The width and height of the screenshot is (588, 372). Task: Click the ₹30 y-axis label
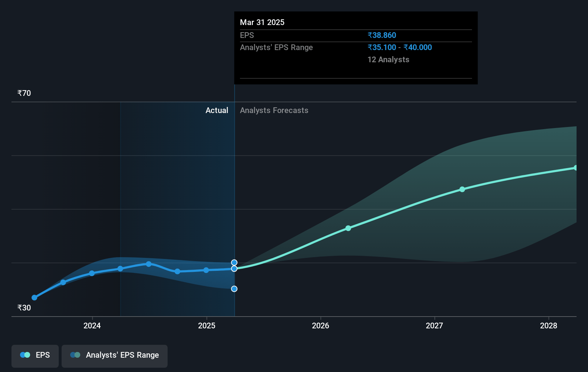[x=24, y=308]
